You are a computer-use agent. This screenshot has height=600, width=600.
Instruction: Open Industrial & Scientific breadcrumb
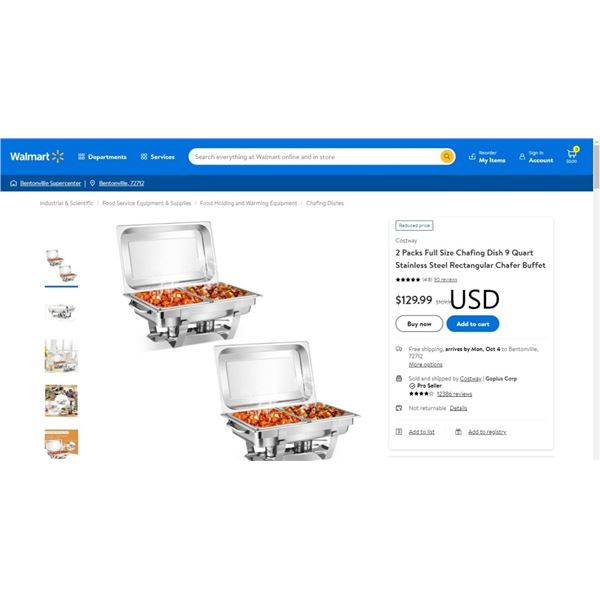pos(67,203)
